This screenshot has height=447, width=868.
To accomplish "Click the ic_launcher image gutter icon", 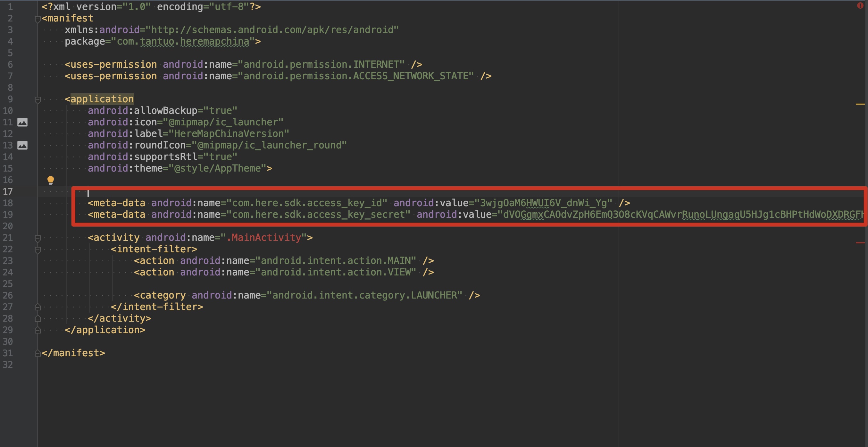I will 22,122.
